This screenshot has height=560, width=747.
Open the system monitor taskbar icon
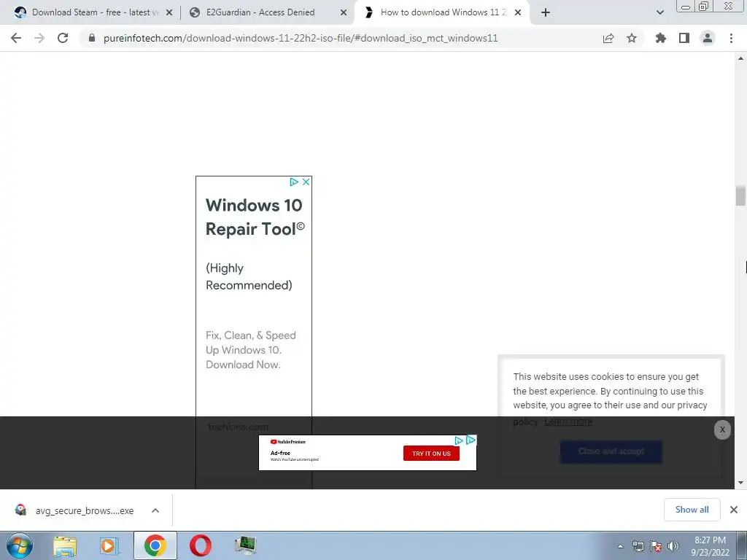click(245, 545)
